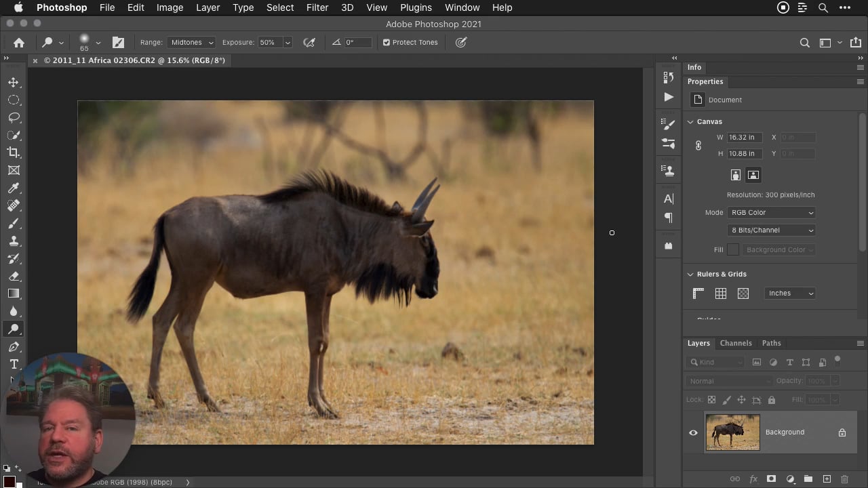Open the 8 Bits/Channel dropdown

[772, 230]
